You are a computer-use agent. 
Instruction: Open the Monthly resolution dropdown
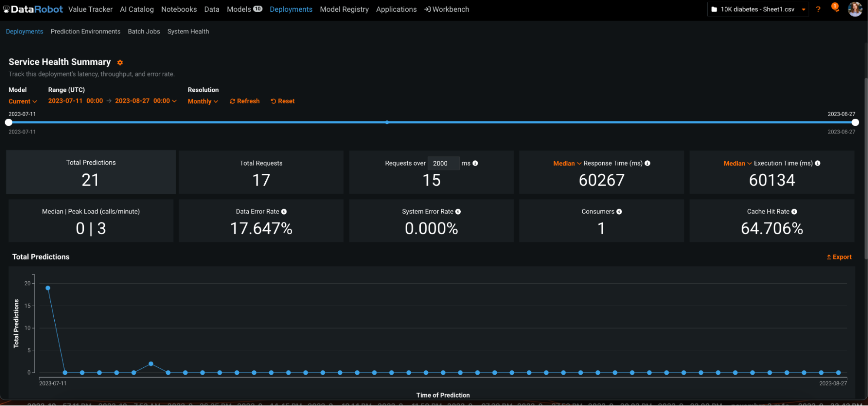pyautogui.click(x=203, y=101)
